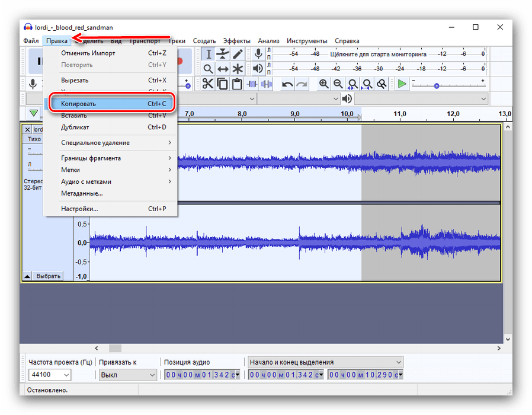Open the Эффекты menu
532x415 pixels.
click(x=236, y=41)
